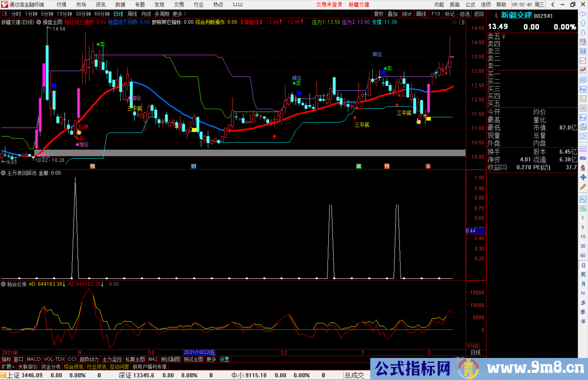
Task: Click the candlestick chart sidebar icon
Action: pos(583,70)
